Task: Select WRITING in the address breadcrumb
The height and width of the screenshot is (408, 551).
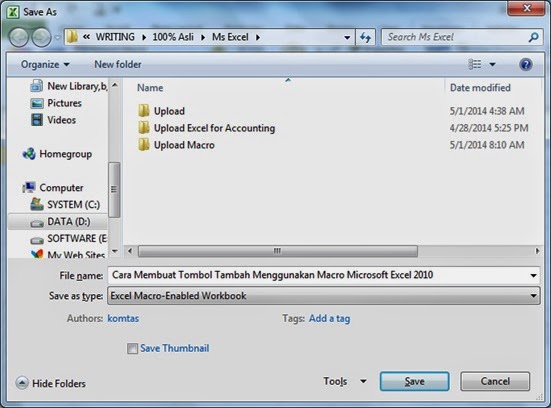Action: click(115, 37)
